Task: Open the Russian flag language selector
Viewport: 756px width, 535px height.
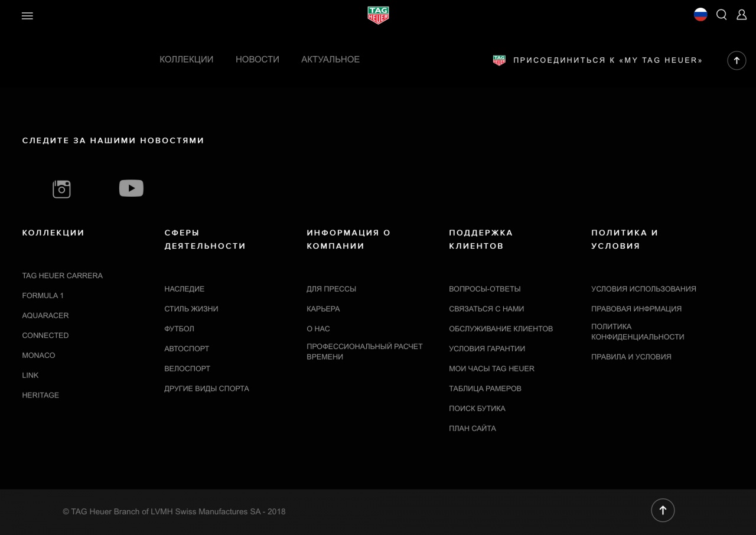Action: pyautogui.click(x=700, y=15)
